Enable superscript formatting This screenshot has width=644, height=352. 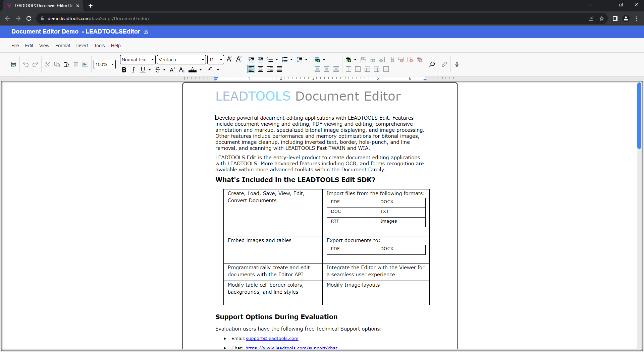pyautogui.click(x=172, y=69)
